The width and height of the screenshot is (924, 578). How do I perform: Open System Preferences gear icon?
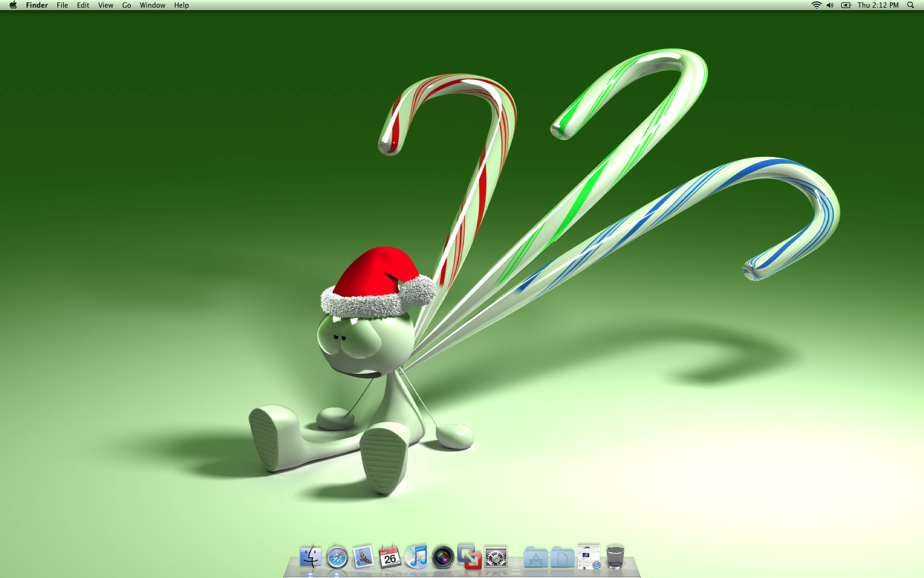[496, 557]
